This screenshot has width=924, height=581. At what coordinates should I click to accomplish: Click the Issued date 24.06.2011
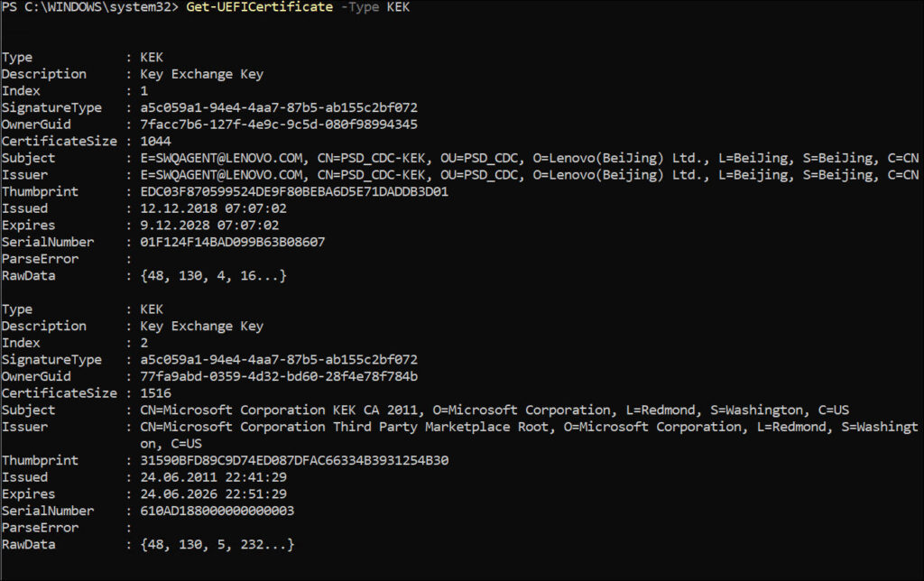click(212, 477)
